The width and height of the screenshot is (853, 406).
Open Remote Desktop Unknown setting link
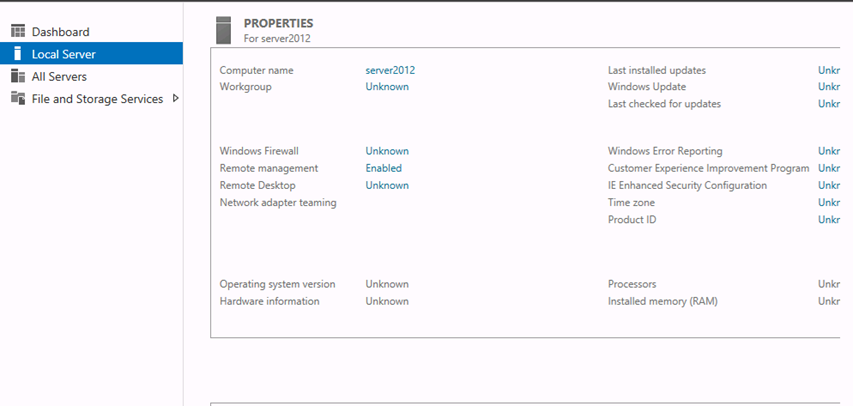pos(387,185)
